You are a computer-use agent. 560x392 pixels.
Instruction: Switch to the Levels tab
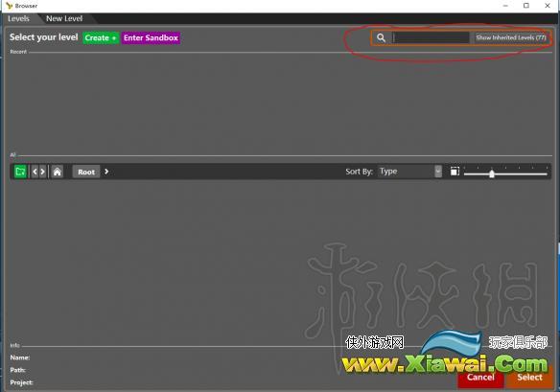click(18, 18)
